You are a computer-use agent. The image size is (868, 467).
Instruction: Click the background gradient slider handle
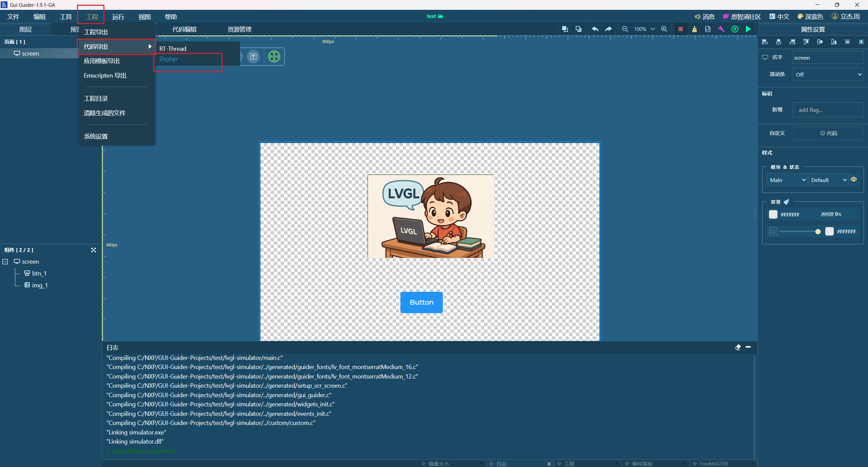(818, 231)
